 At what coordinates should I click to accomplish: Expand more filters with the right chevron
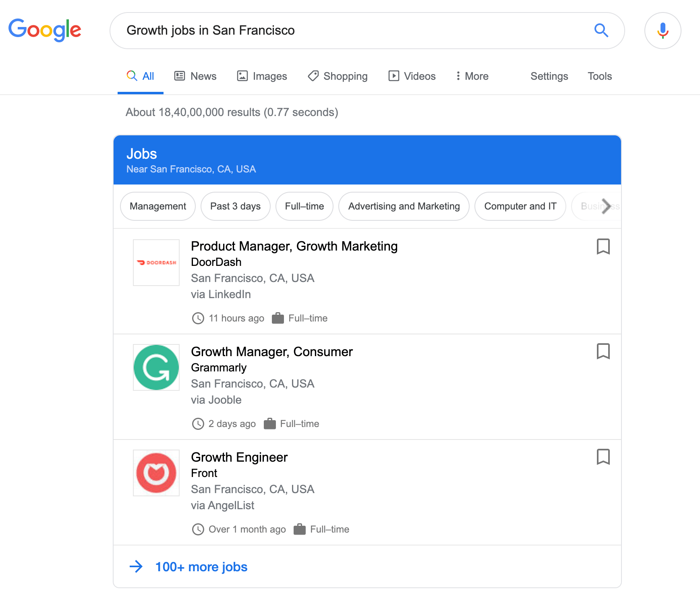coord(606,206)
